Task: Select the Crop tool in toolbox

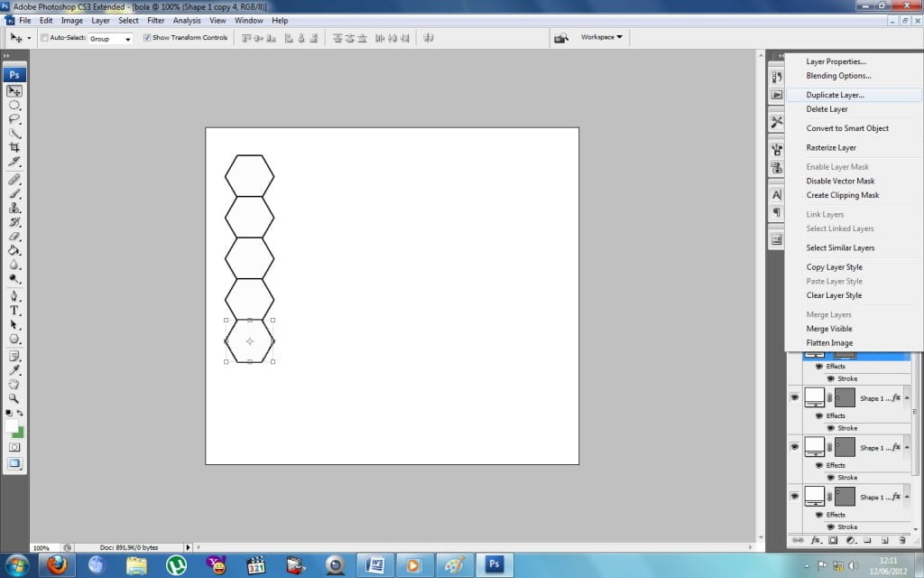Action: (x=14, y=147)
